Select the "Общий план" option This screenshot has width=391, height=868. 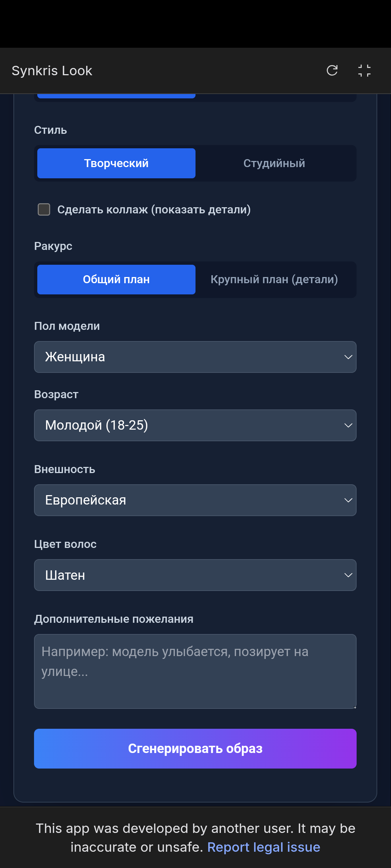116,279
